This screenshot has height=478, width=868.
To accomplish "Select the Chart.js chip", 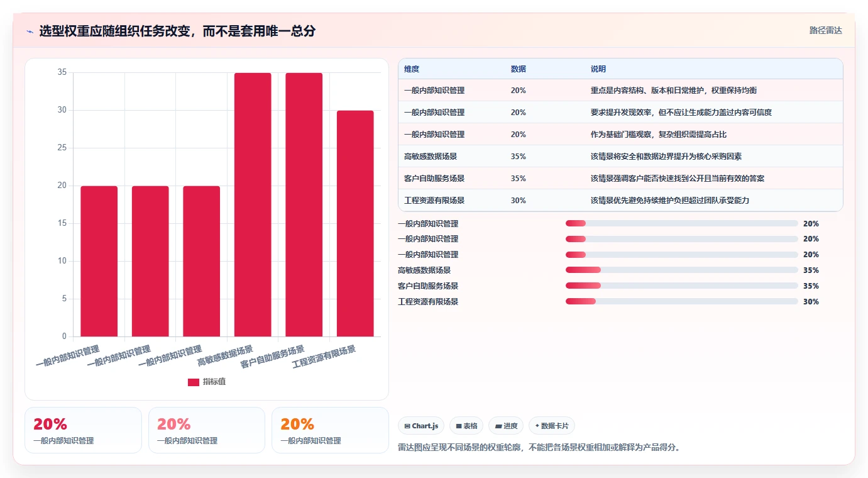I will pos(421,426).
